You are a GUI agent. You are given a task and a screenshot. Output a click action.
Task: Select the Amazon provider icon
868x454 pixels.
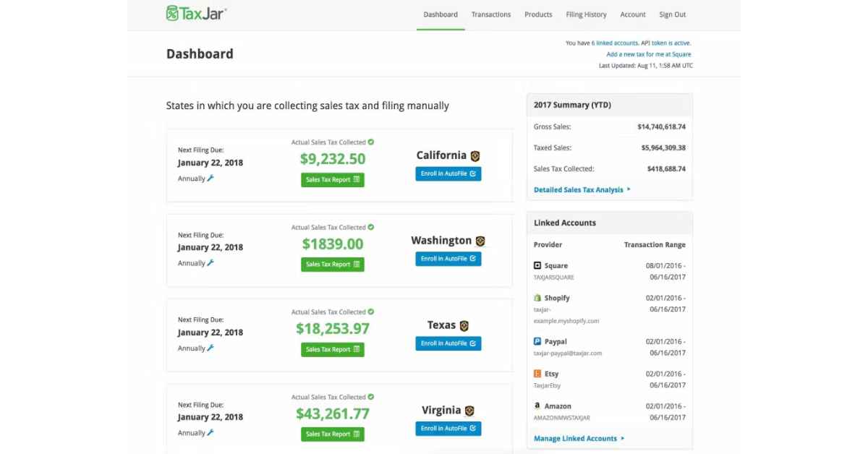(x=537, y=406)
